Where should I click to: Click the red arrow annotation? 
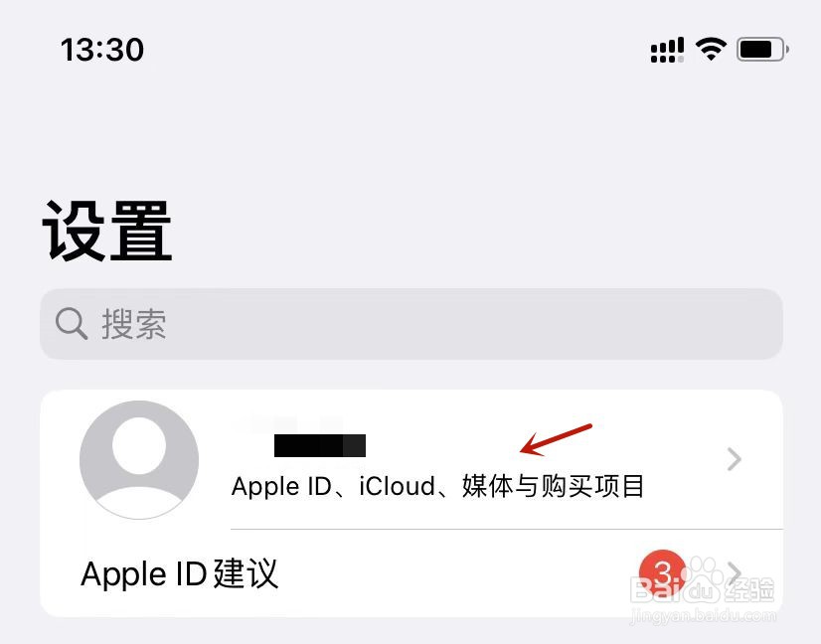point(556,440)
